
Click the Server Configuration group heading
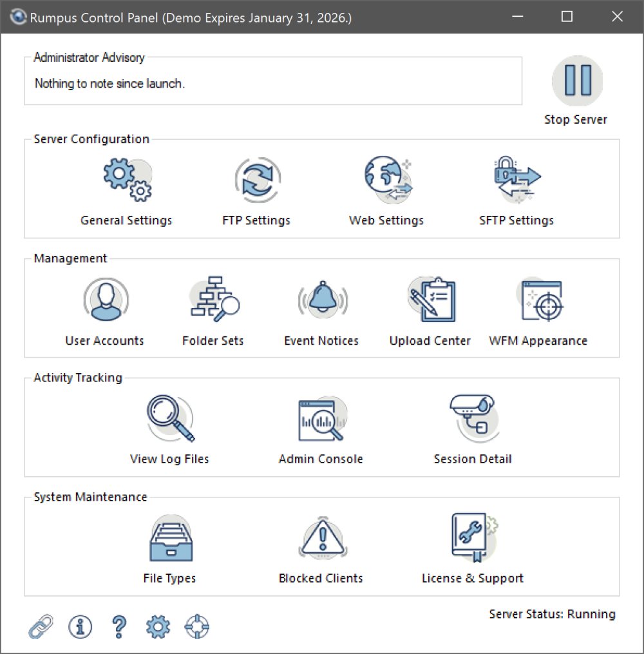click(x=91, y=139)
